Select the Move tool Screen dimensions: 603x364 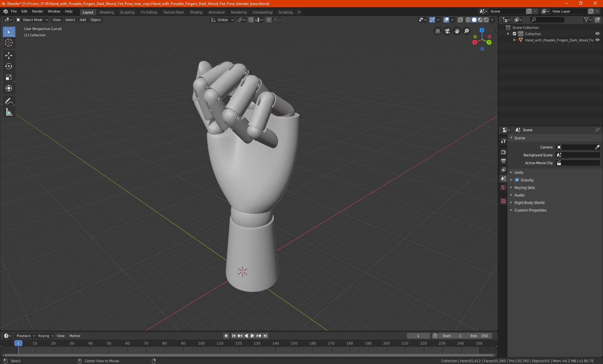(x=9, y=56)
